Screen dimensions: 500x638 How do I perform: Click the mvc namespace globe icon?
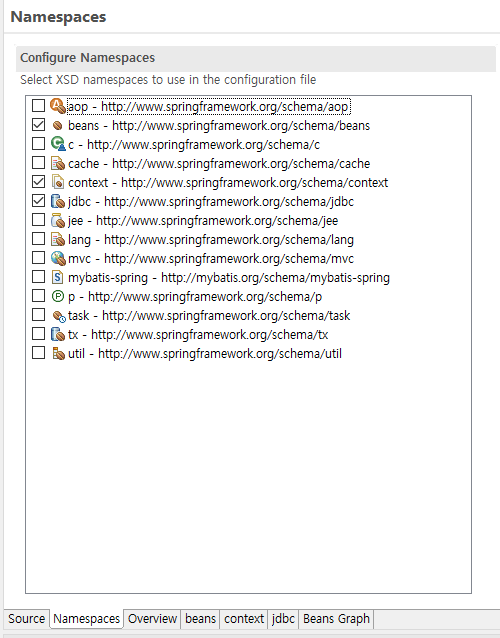click(58, 258)
